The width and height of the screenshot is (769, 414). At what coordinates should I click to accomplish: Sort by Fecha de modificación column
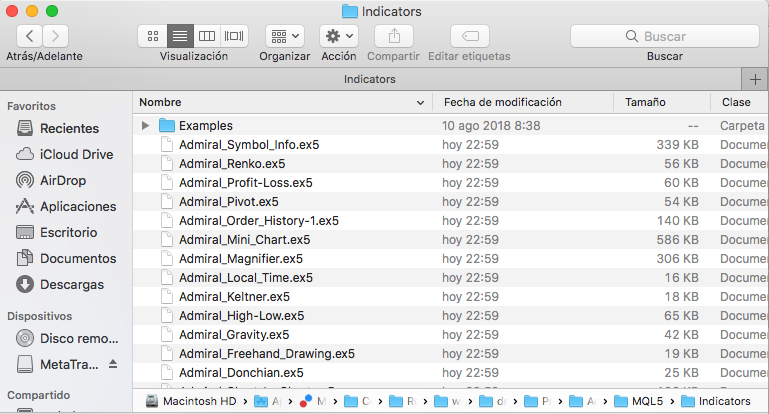coord(523,102)
